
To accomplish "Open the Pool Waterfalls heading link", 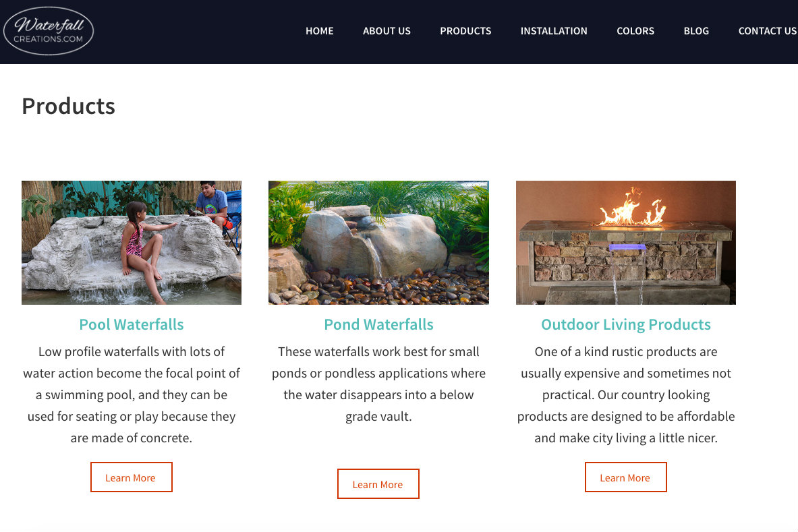I will tap(132, 324).
